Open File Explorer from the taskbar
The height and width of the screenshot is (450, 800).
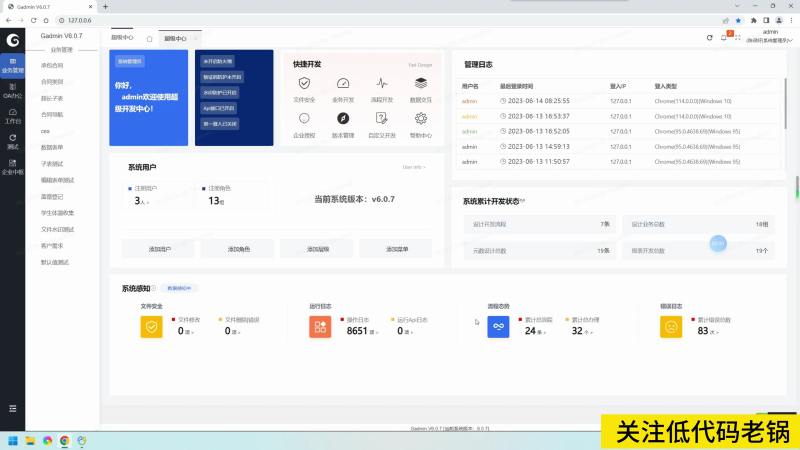click(30, 440)
